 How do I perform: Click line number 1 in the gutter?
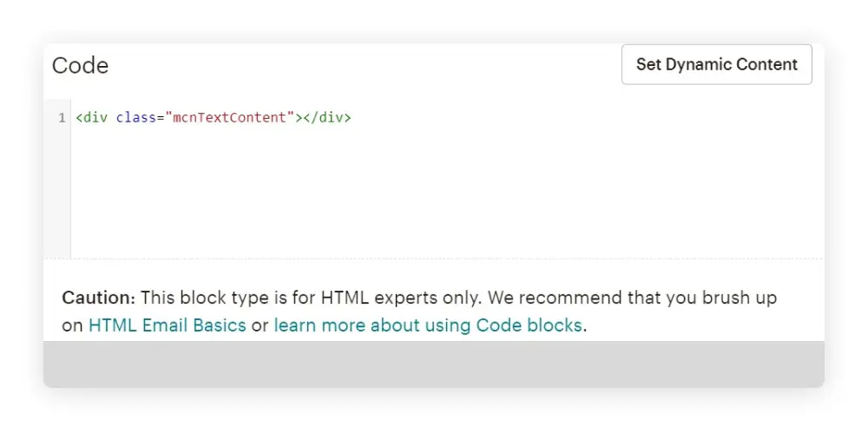click(62, 118)
